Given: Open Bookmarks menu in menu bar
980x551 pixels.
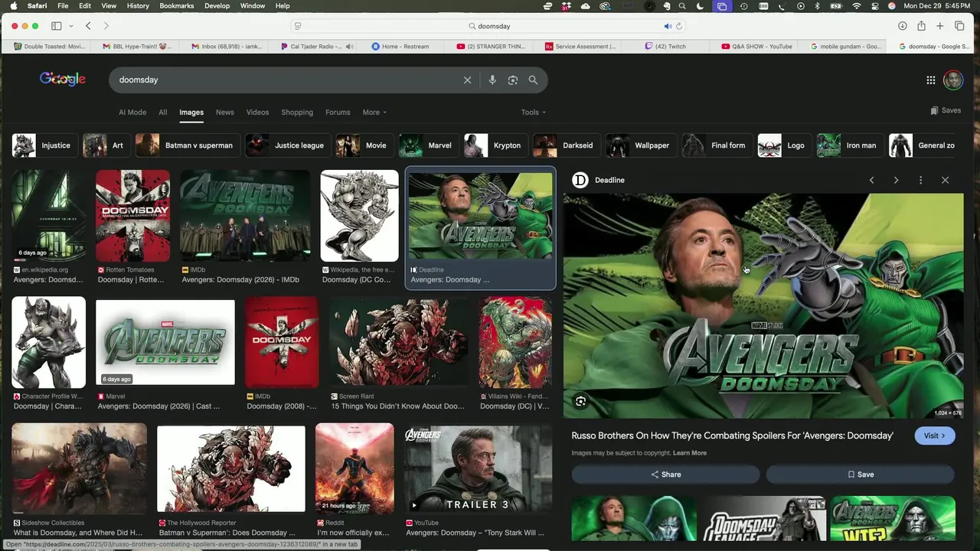Looking at the screenshot, I should click(x=176, y=6).
